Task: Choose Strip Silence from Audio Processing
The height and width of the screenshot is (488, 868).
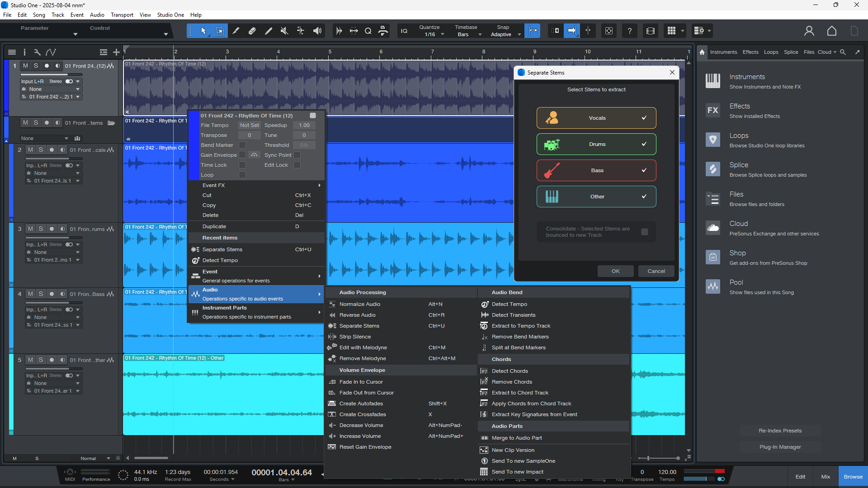Action: pyautogui.click(x=355, y=337)
